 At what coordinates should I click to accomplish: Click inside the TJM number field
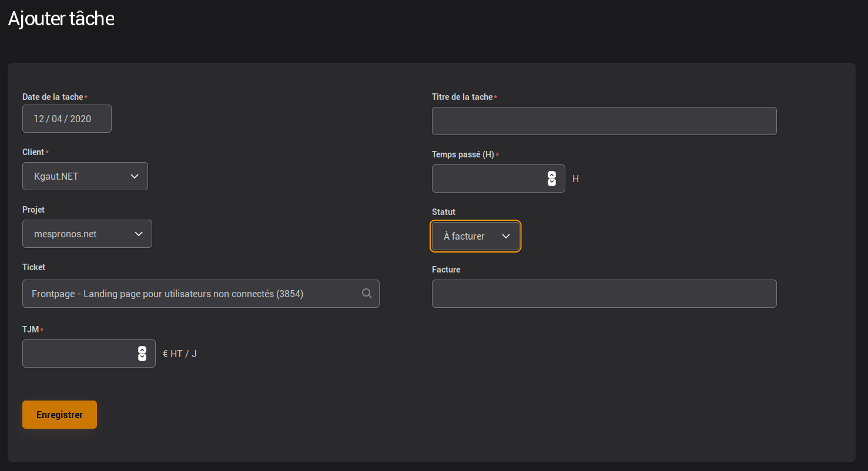[x=78, y=354]
